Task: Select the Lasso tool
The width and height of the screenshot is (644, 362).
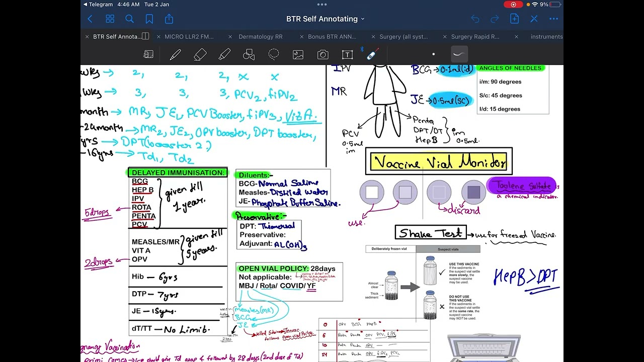Action: click(274, 54)
